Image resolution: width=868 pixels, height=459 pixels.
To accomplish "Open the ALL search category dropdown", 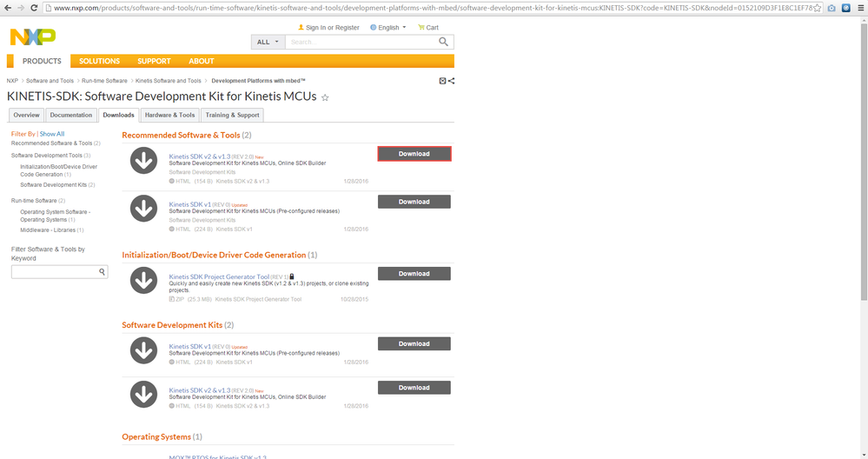I will pyautogui.click(x=268, y=42).
